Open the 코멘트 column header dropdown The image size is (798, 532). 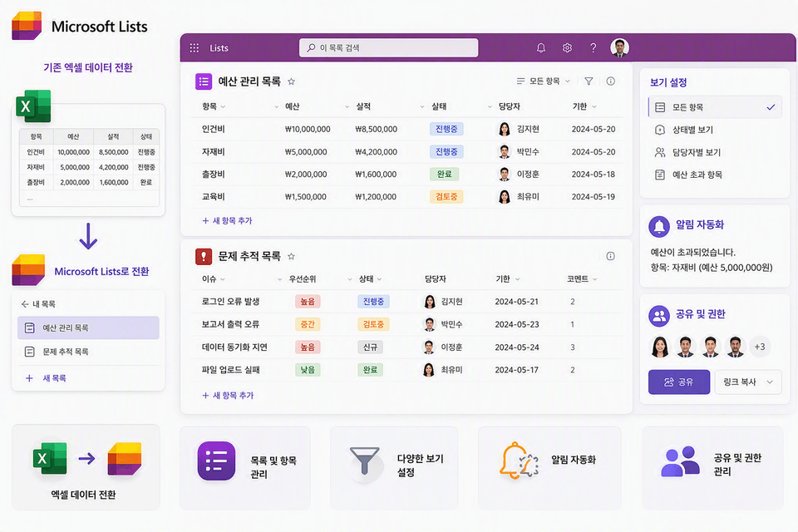[594, 279]
